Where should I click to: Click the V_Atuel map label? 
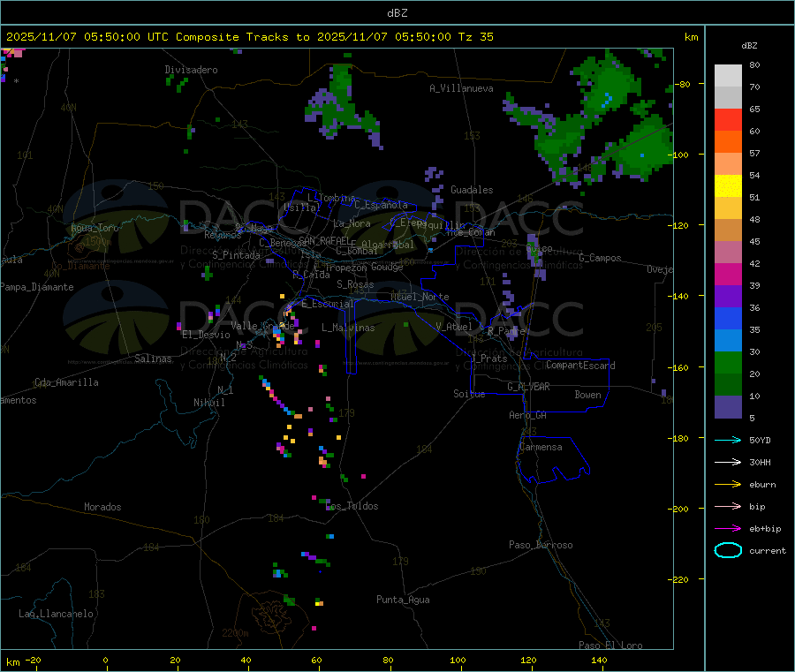(x=454, y=327)
